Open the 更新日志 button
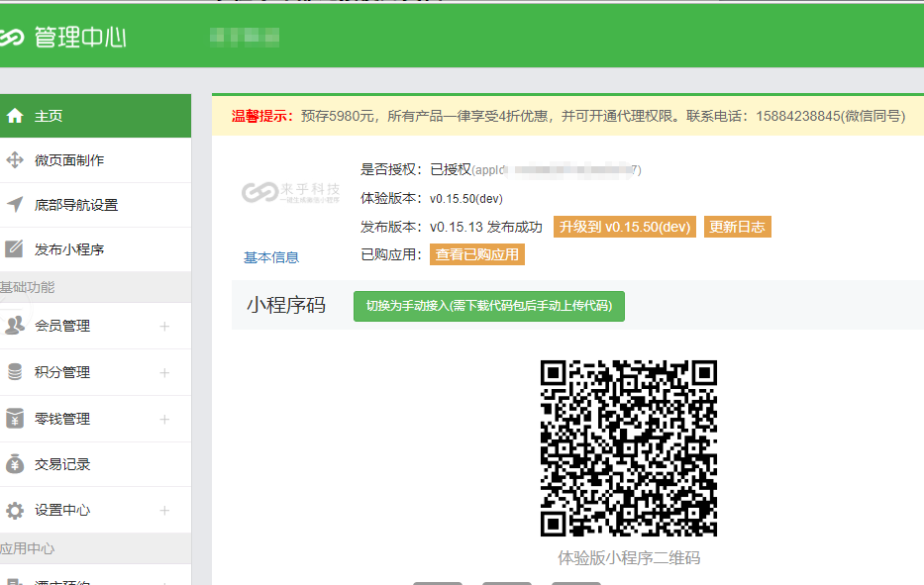Screen dimensions: 924x585 737,227
